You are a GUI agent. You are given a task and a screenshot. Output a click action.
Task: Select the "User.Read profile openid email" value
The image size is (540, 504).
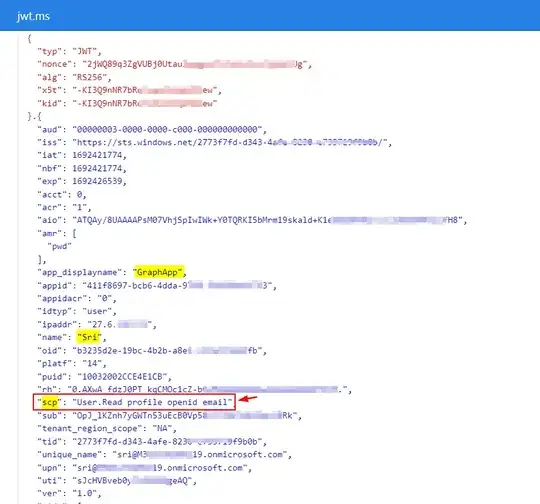pyautogui.click(x=152, y=402)
